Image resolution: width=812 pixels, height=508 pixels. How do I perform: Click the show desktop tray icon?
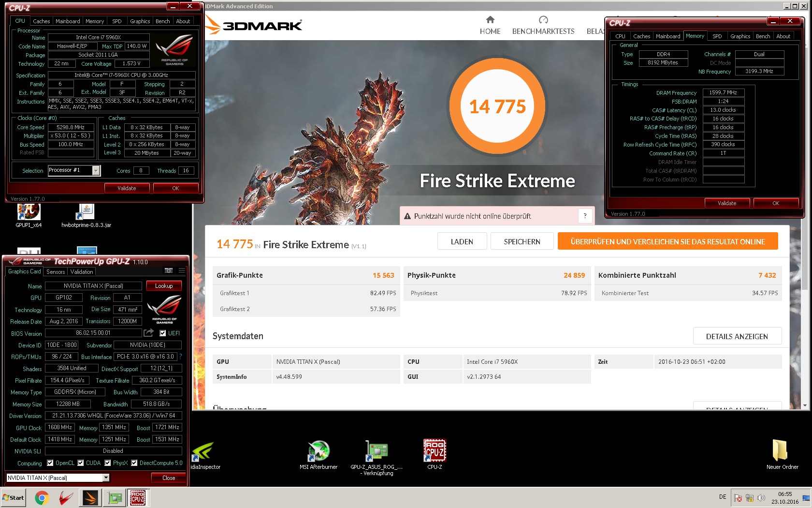tap(806, 498)
